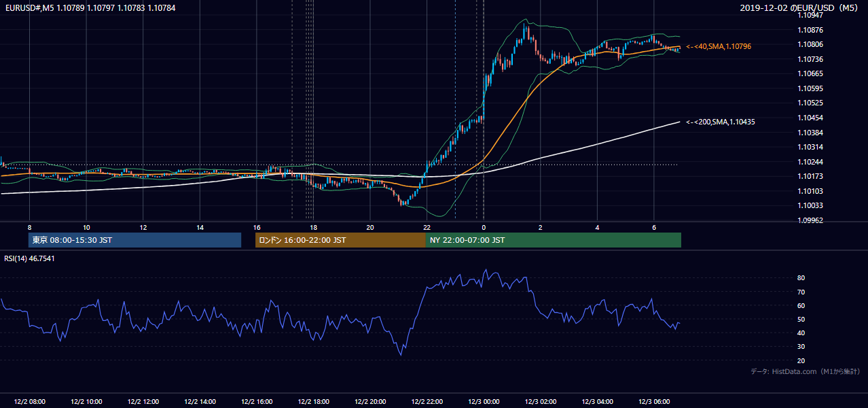
Task: Click the 12/2 08:00 bottom time label
Action: (x=29, y=401)
